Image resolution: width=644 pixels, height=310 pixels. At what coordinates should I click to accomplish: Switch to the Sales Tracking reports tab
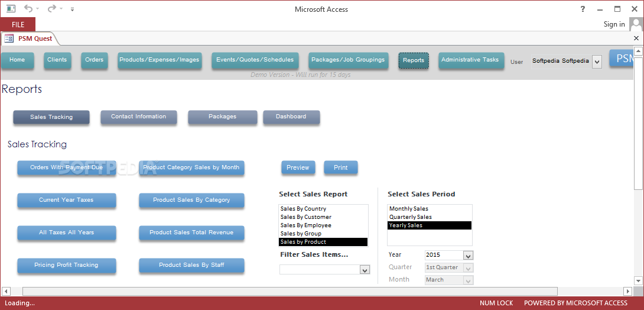(51, 117)
